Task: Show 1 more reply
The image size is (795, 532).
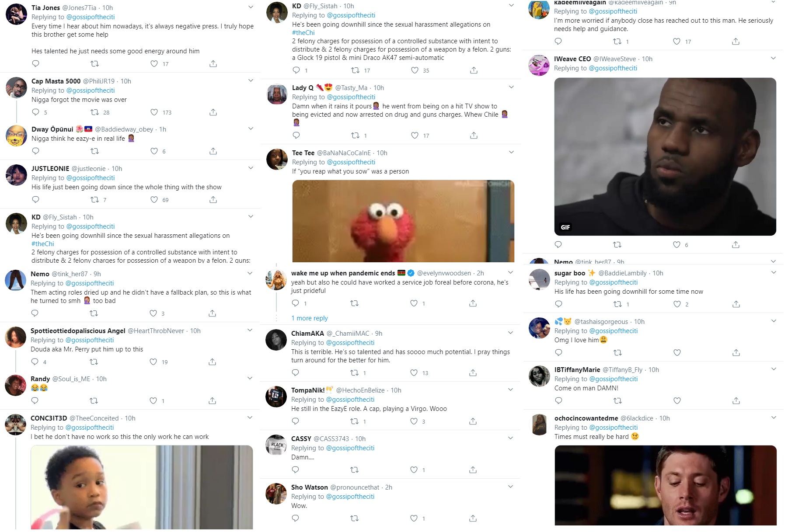Action: [310, 318]
